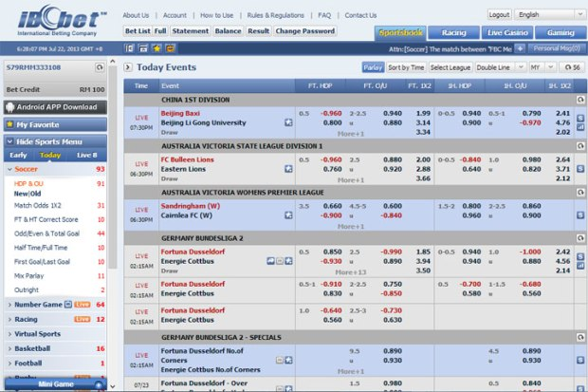
Task: Select the Live 8 events tab
Action: point(86,155)
